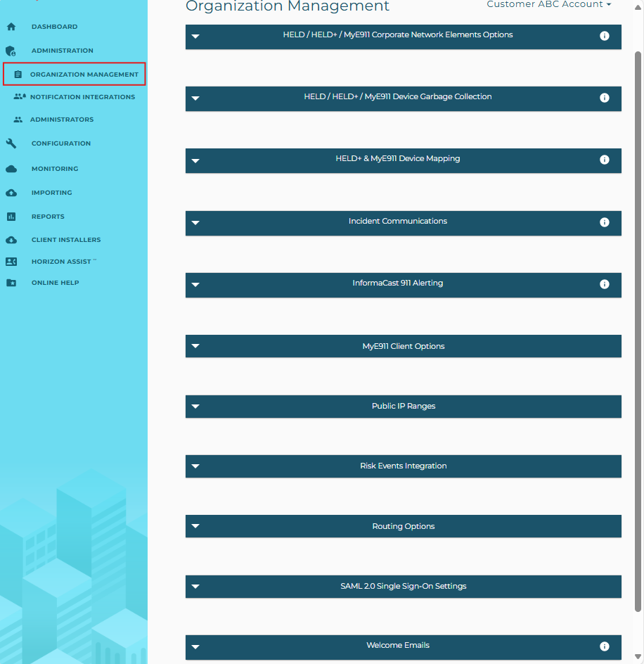
Task: Click the Administration shield icon
Action: pos(11,51)
